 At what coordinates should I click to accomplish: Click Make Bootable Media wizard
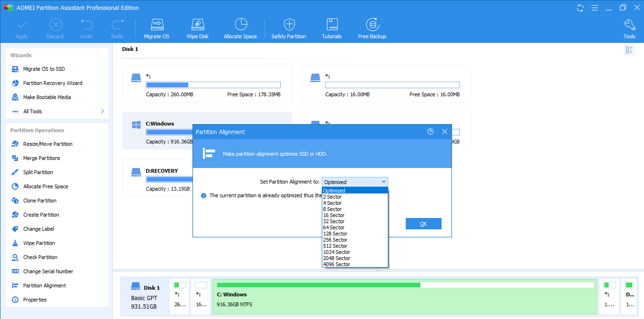tap(47, 97)
